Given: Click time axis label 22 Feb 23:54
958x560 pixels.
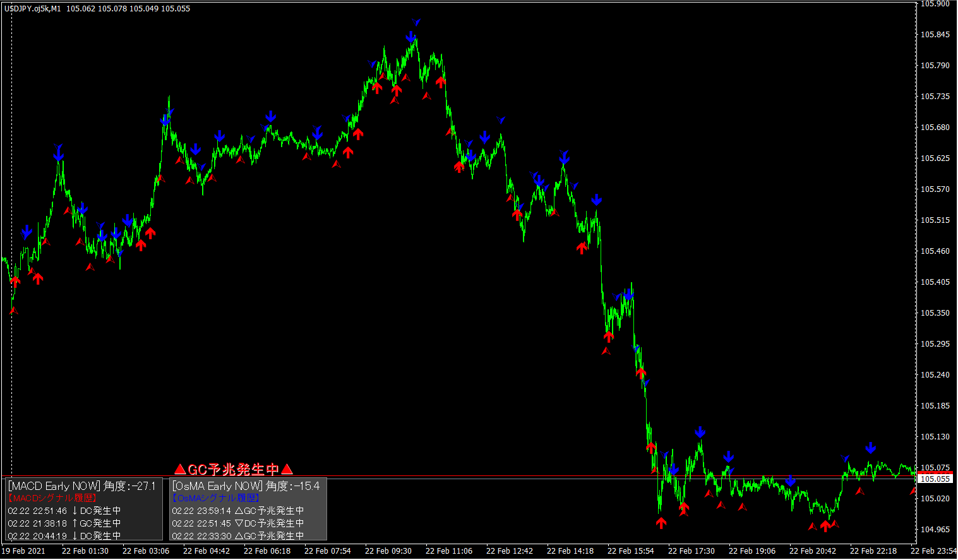Looking at the screenshot, I should point(934,551).
